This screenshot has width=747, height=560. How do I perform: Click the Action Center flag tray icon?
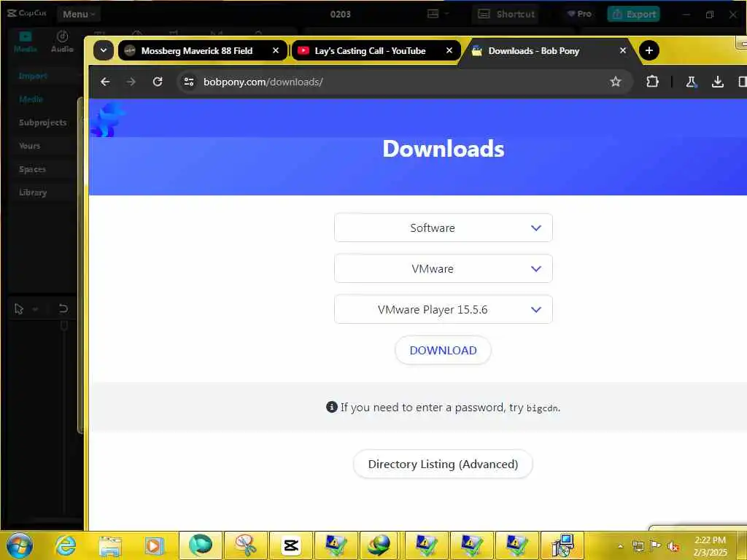point(656,546)
